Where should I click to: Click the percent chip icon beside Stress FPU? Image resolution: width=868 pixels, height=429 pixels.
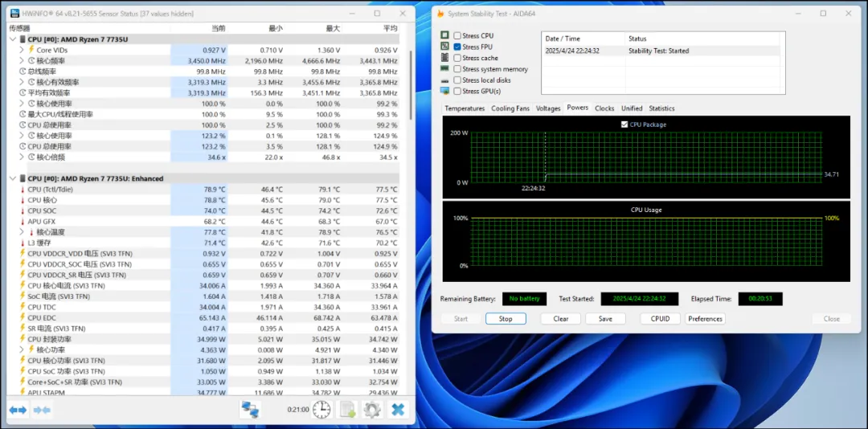click(x=444, y=47)
